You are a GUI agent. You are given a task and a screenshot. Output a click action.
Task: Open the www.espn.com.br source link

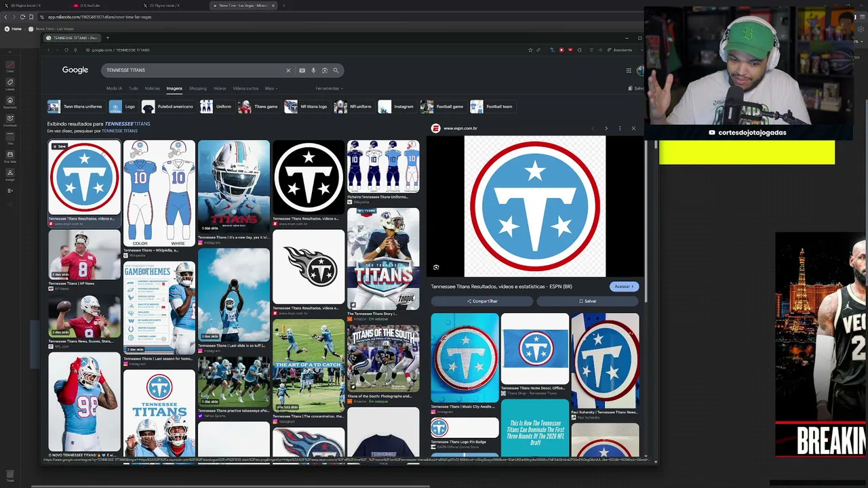point(460,128)
